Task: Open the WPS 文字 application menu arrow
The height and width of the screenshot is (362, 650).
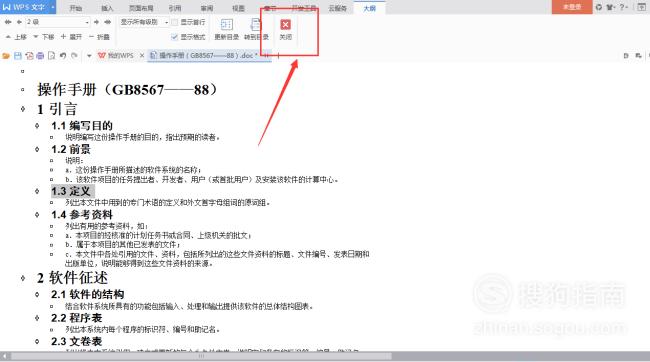Action: [53, 7]
